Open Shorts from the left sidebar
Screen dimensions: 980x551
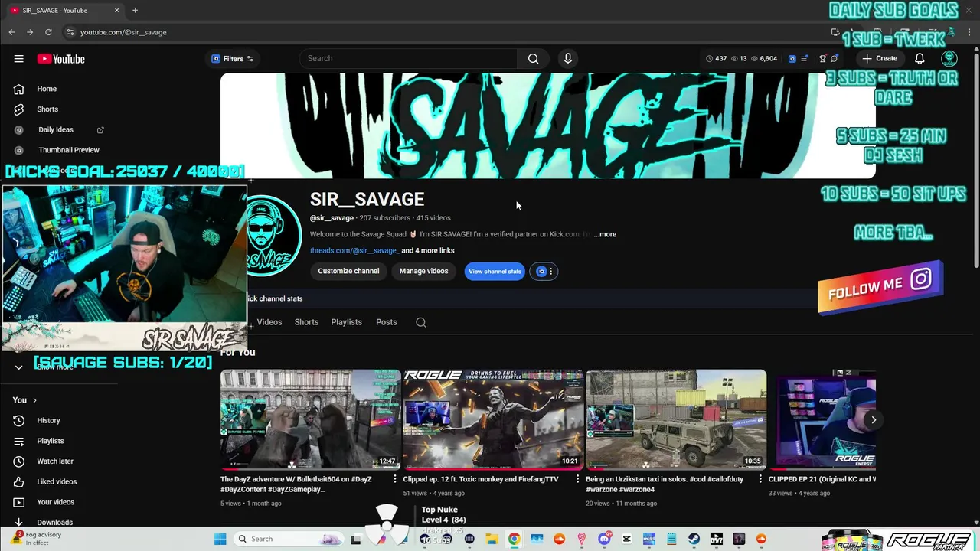click(x=47, y=109)
